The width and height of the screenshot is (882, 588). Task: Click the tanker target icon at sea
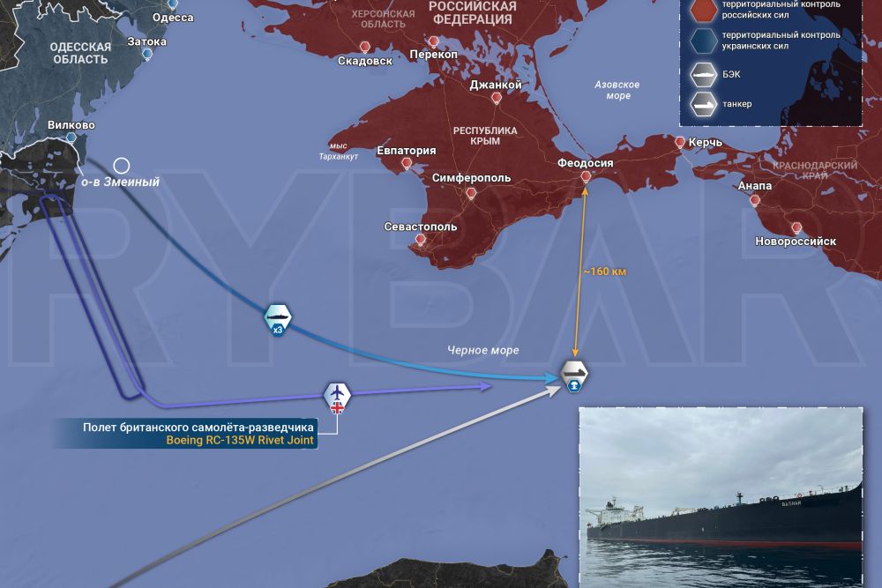[574, 376]
